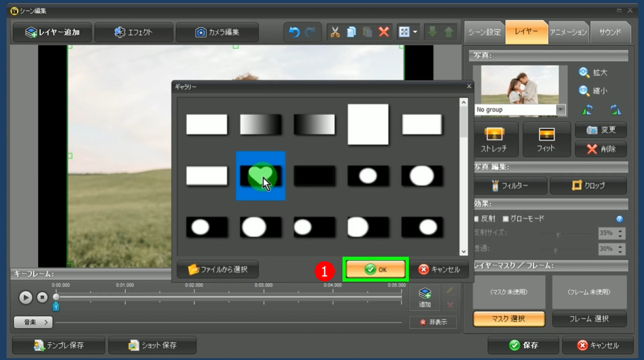This screenshot has height=360, width=644.
Task: Open the アニメーション tab
Action: click(568, 33)
